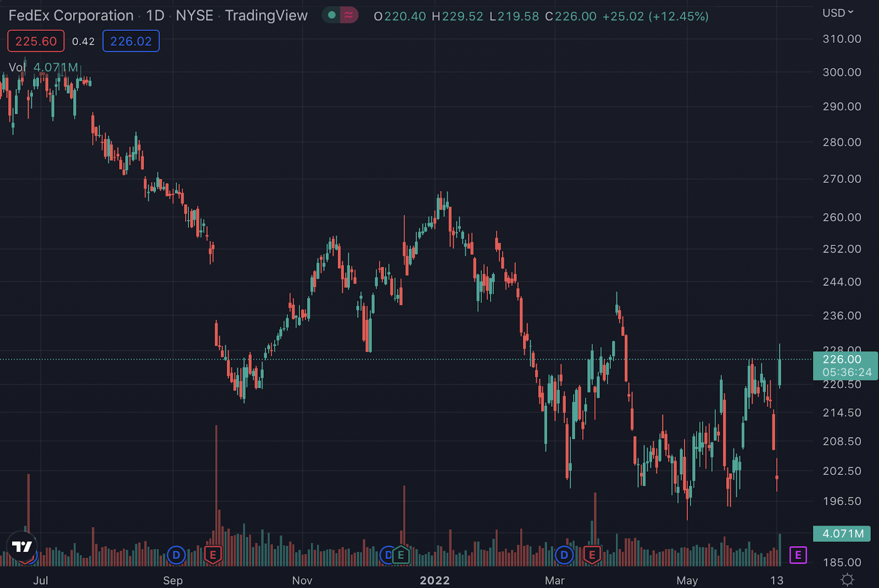Click the 310.00 price axis label
Image resolution: width=879 pixels, height=588 pixels.
(x=842, y=39)
